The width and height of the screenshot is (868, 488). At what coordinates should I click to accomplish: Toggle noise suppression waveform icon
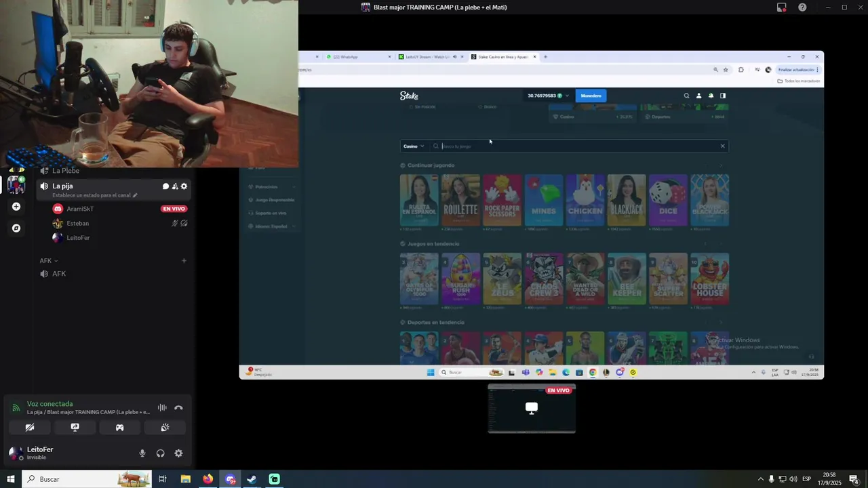162,408
